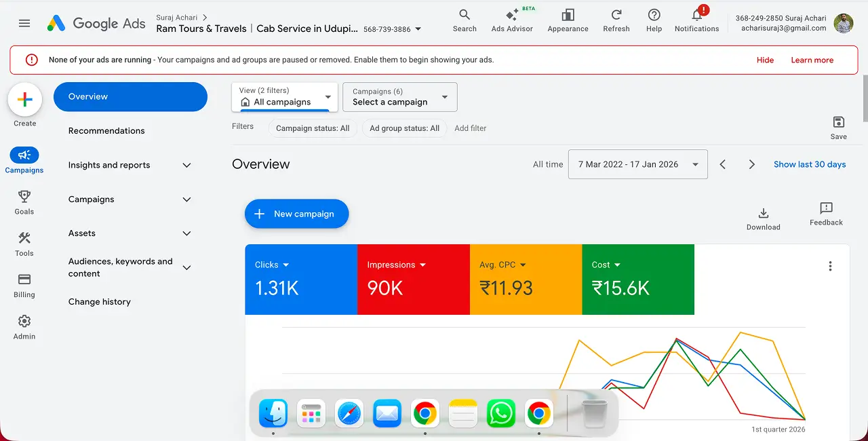868x441 pixels.
Task: Click the Create plus icon
Action: click(x=24, y=98)
